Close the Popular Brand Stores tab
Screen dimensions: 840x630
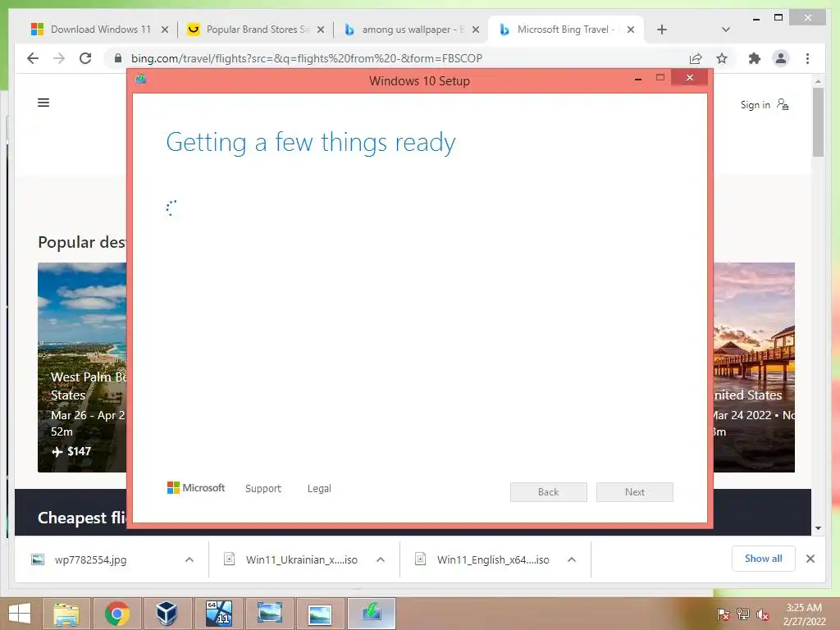[321, 30]
